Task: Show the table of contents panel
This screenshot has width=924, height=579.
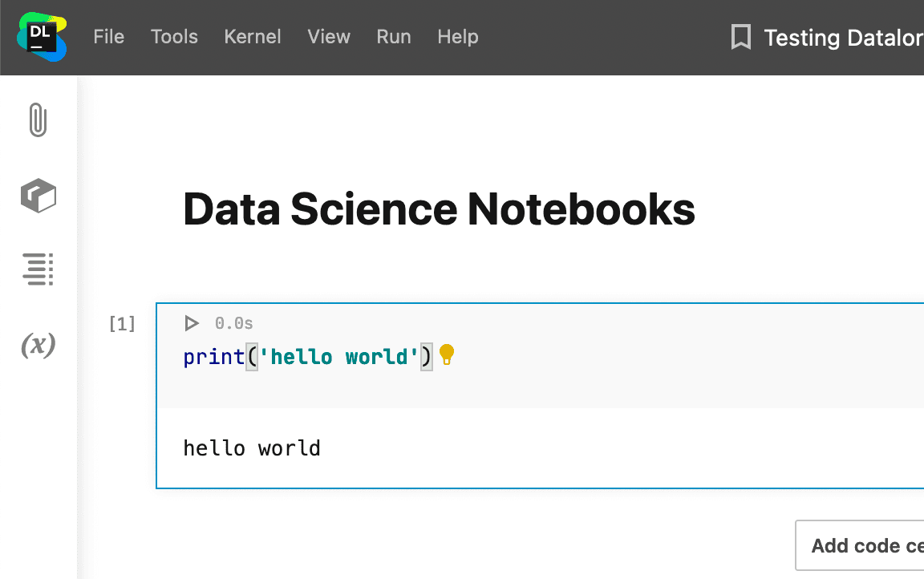Action: (x=37, y=269)
